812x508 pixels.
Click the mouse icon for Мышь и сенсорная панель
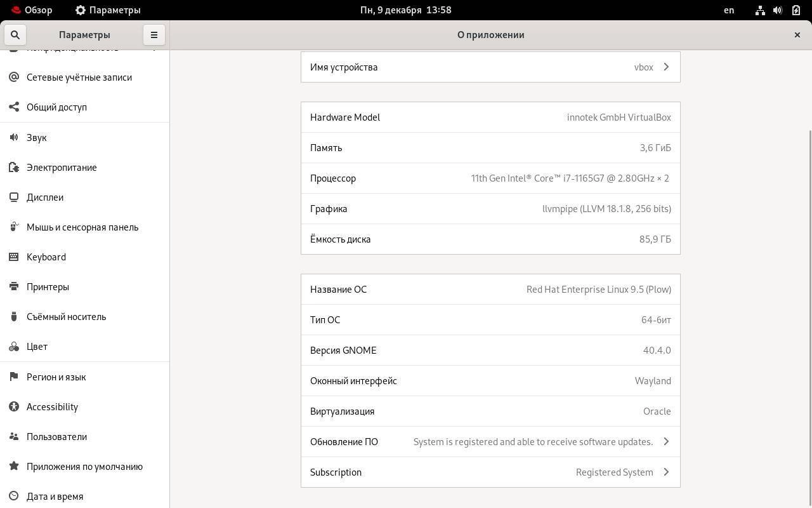14,227
